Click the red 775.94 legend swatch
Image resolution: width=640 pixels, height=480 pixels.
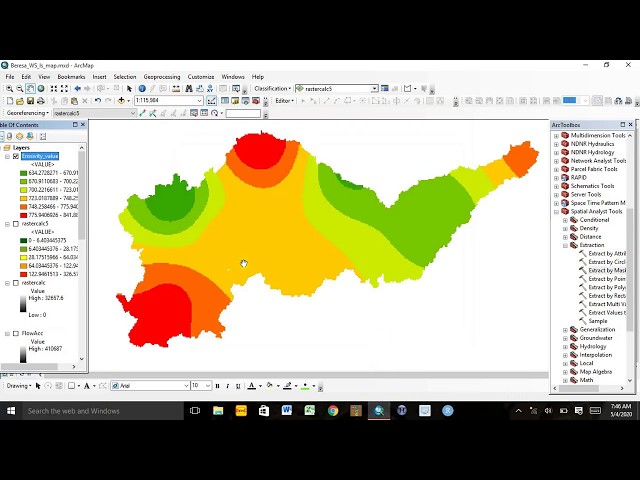pos(23,215)
